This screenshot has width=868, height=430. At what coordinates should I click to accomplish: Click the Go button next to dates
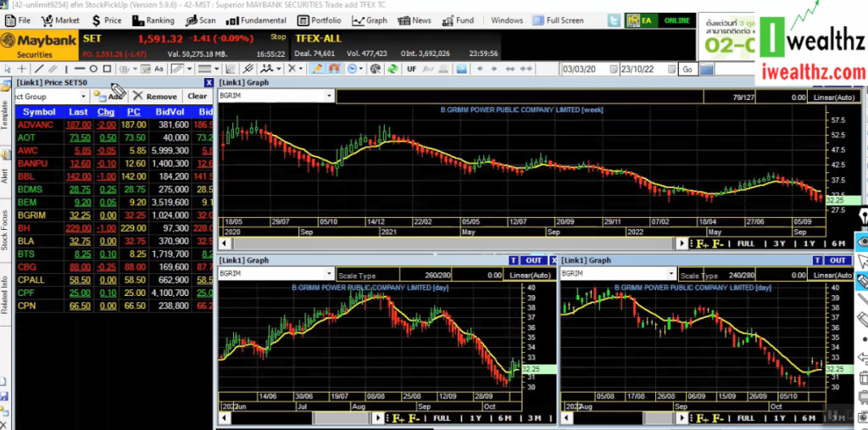point(687,70)
